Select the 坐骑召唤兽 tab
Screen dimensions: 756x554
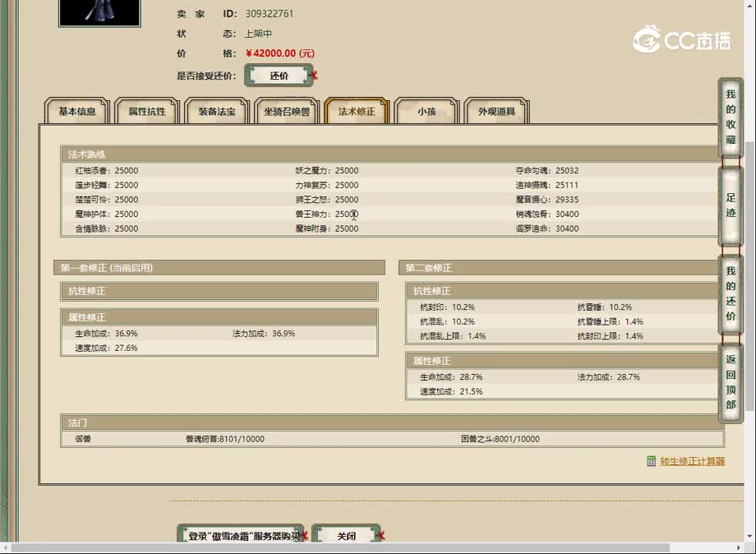[287, 112]
